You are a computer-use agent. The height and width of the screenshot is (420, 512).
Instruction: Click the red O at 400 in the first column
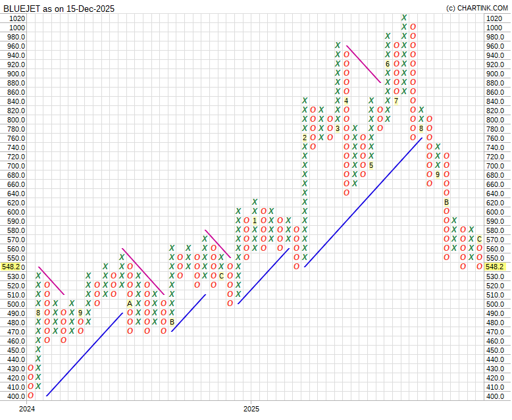tap(30, 396)
